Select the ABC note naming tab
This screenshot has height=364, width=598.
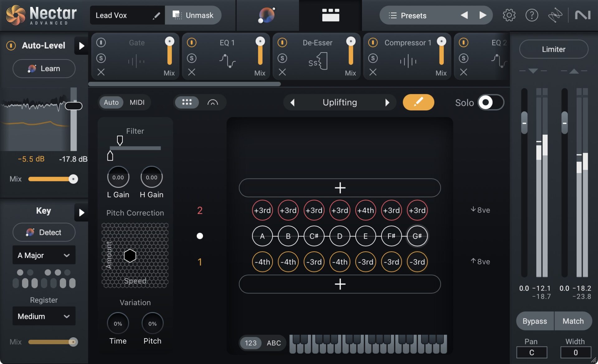pyautogui.click(x=273, y=343)
